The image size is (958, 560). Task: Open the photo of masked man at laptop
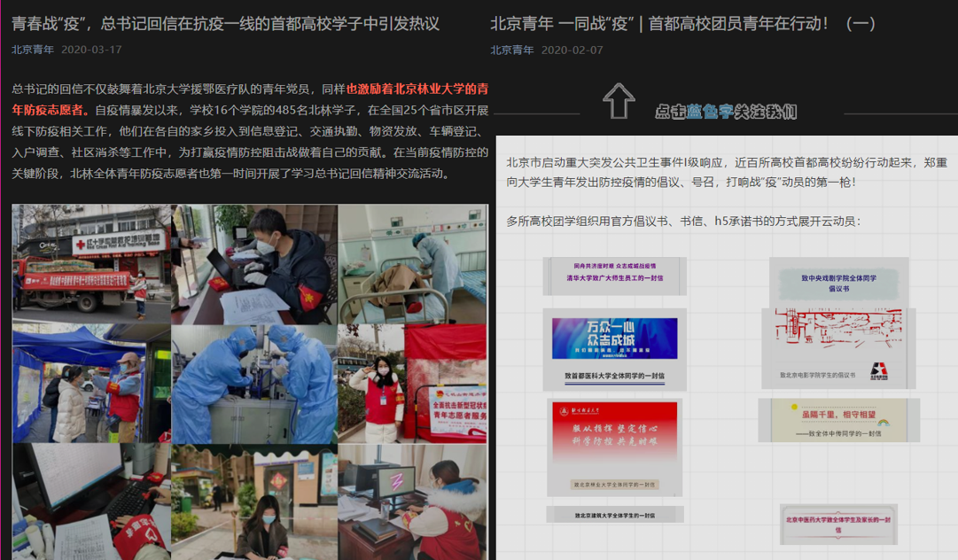tap(254, 264)
